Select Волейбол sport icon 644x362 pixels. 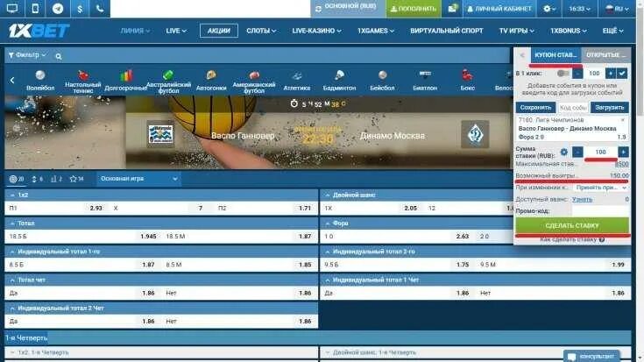pos(40,80)
